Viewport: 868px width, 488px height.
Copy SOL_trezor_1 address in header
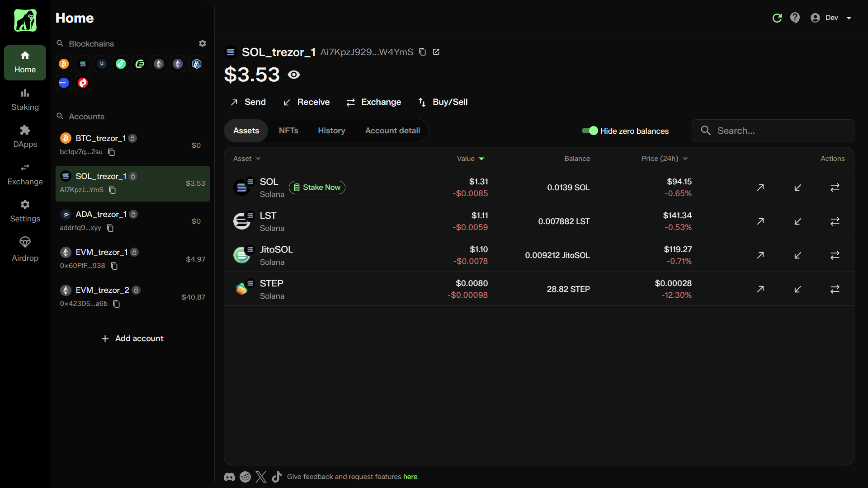click(x=422, y=52)
